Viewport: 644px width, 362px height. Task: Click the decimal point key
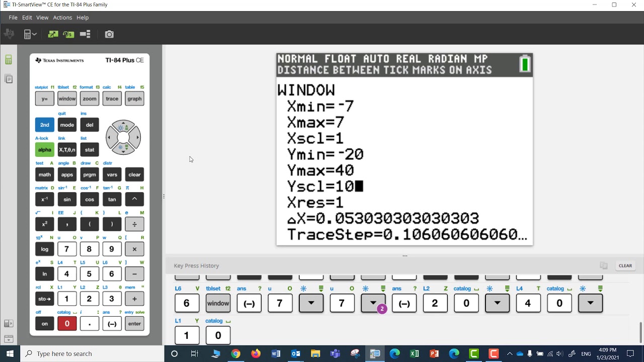(90, 324)
